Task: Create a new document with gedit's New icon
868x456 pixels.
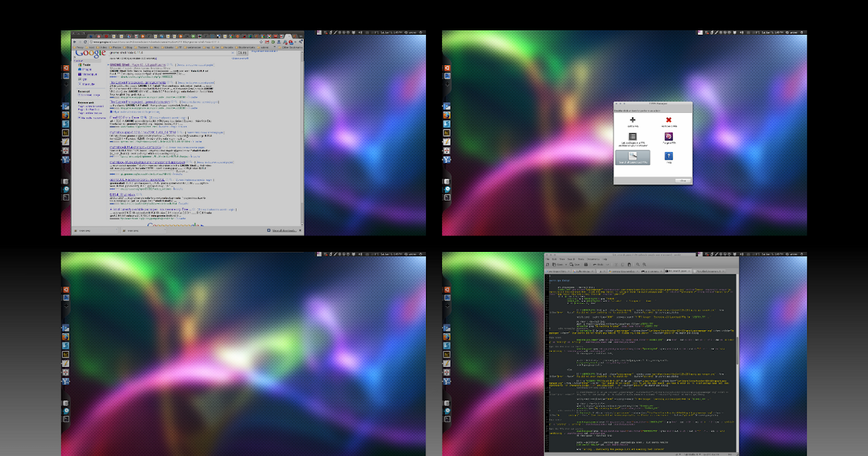Action: pos(548,264)
